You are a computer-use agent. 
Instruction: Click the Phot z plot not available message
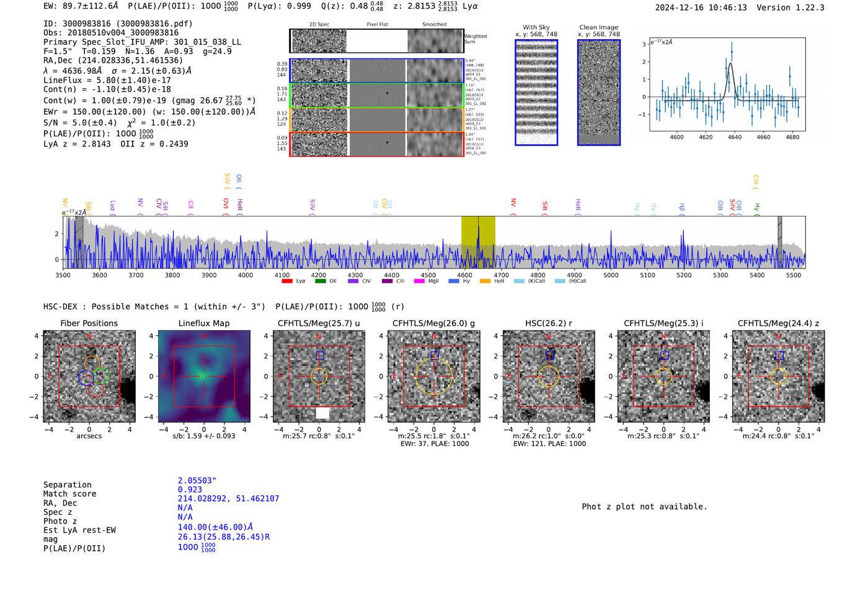tap(644, 507)
